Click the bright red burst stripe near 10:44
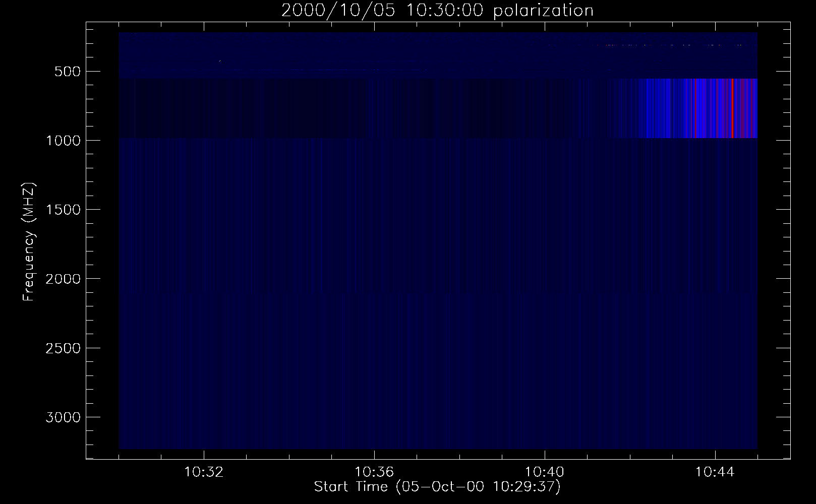 pyautogui.click(x=732, y=108)
